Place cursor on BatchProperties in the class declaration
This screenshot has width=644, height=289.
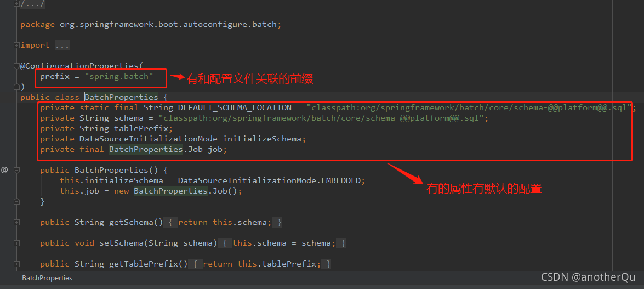[121, 98]
